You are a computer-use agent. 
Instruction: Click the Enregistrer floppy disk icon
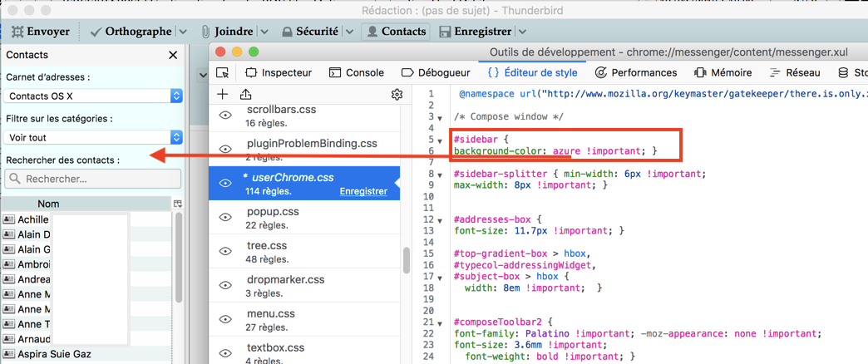point(446,32)
